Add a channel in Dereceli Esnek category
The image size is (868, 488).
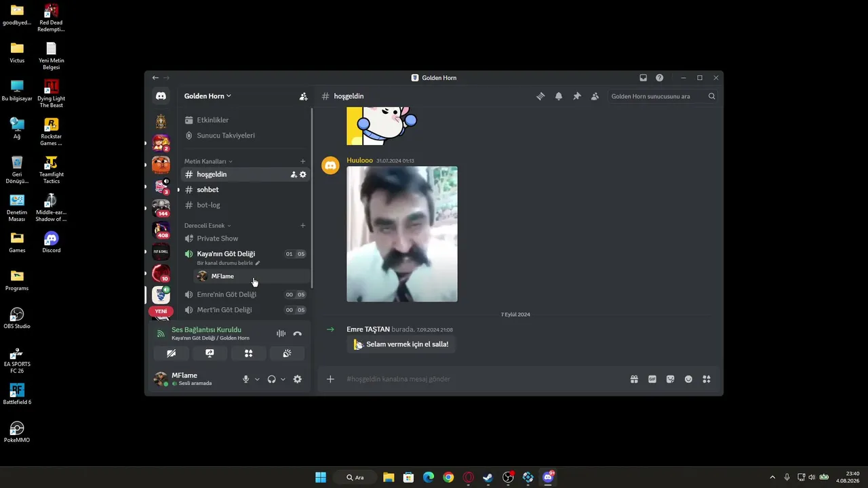tap(302, 226)
